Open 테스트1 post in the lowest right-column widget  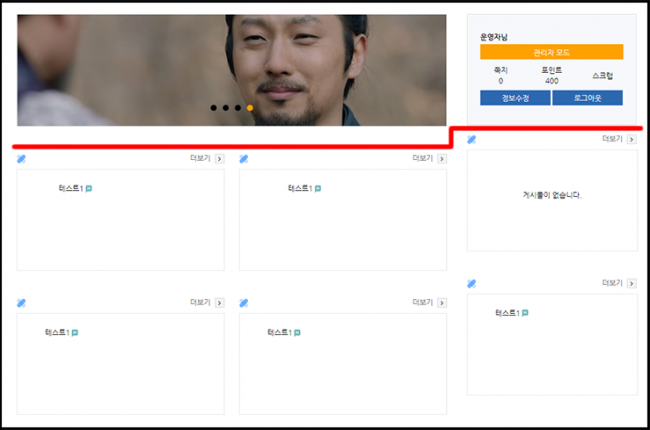(x=507, y=313)
